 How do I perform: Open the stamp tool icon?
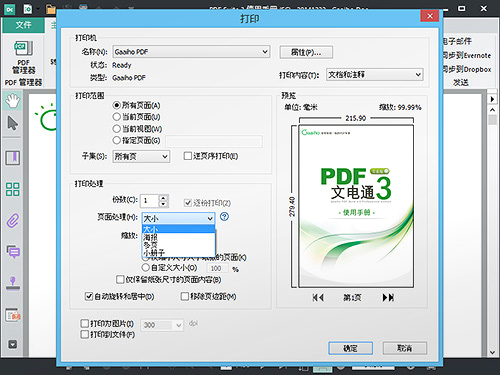click(13, 283)
